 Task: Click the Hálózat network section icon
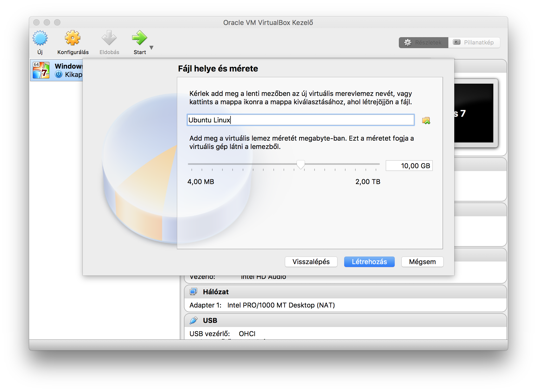(x=193, y=292)
